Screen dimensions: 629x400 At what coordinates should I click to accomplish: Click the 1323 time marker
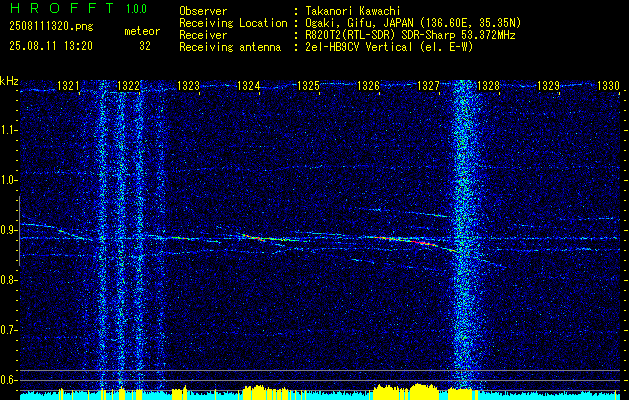(x=188, y=85)
